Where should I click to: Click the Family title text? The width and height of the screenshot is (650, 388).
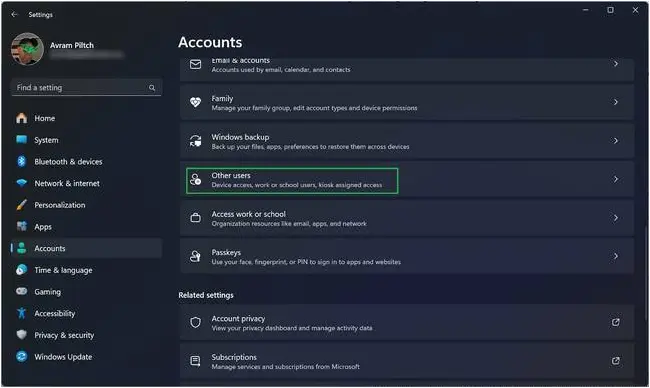tap(222, 99)
